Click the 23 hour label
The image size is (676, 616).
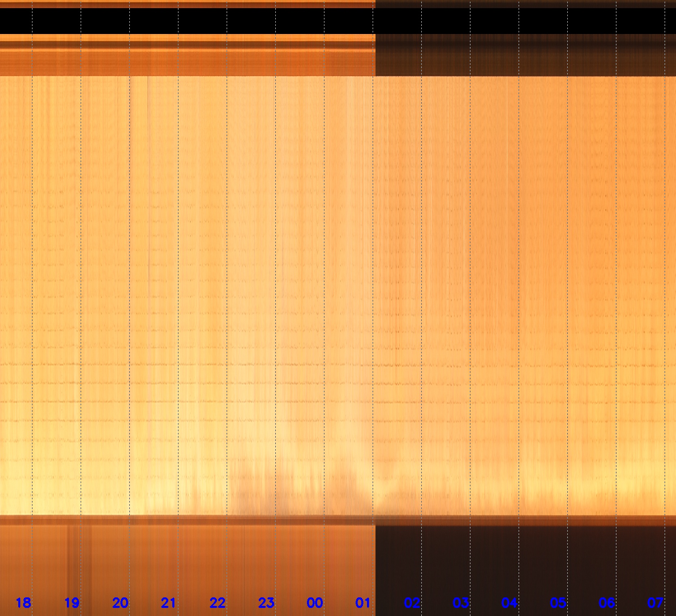266,603
